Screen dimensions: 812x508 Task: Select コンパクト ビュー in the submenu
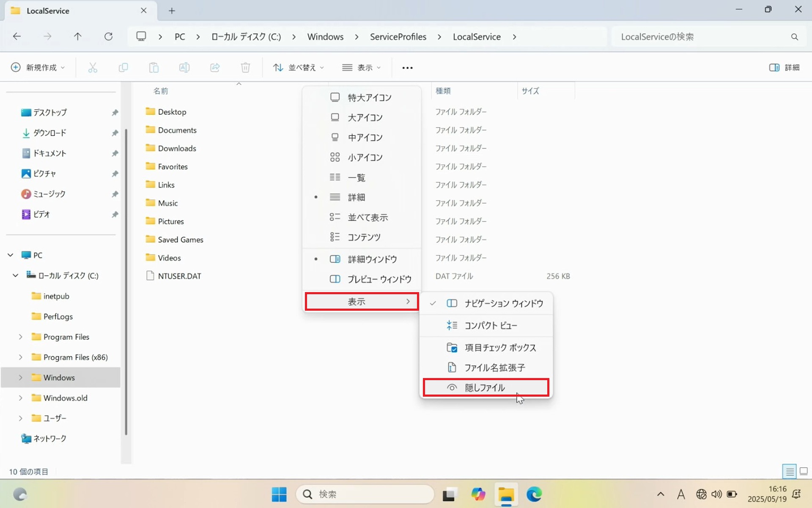486,325
